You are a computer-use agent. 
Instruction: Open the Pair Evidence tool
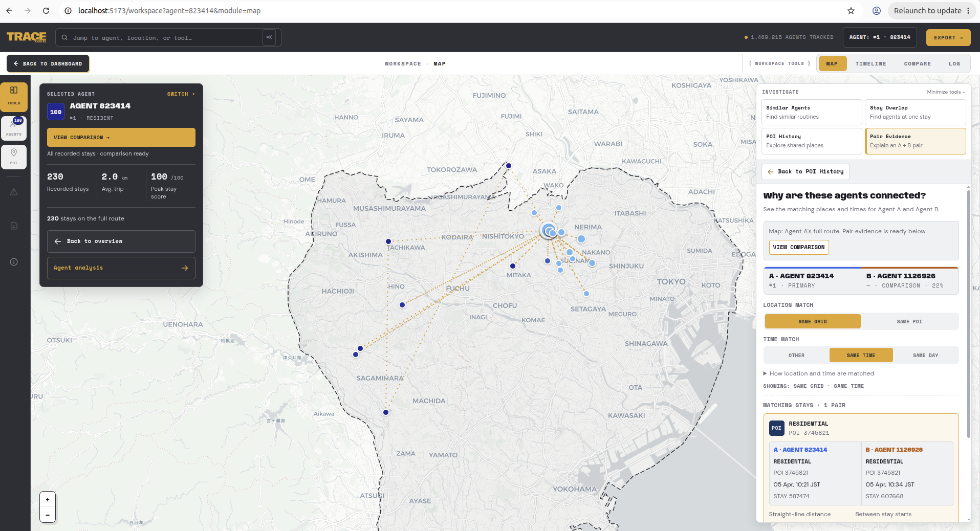tap(915, 141)
